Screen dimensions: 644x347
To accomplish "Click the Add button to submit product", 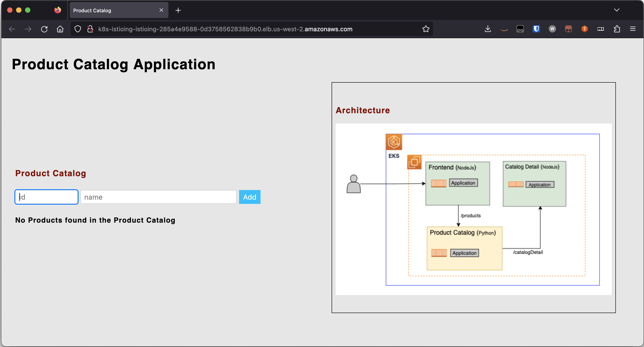I will [x=250, y=197].
